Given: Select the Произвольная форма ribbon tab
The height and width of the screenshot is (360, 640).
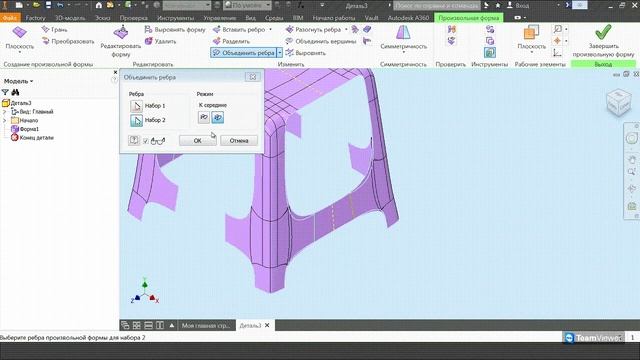Looking at the screenshot, I should tap(469, 18).
